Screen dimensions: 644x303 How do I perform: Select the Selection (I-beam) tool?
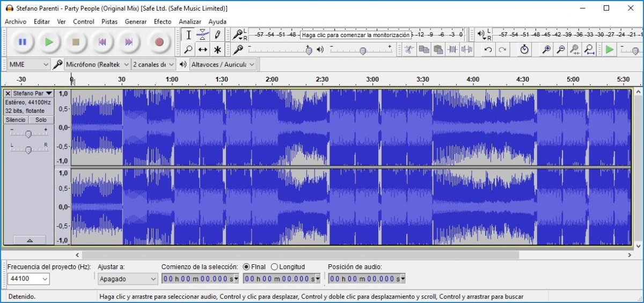[188, 35]
